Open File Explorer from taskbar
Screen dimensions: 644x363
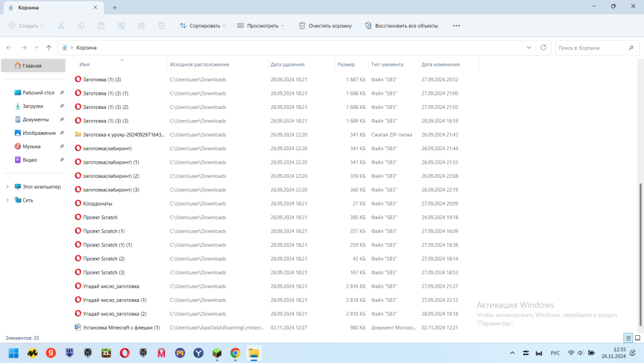pyautogui.click(x=254, y=353)
